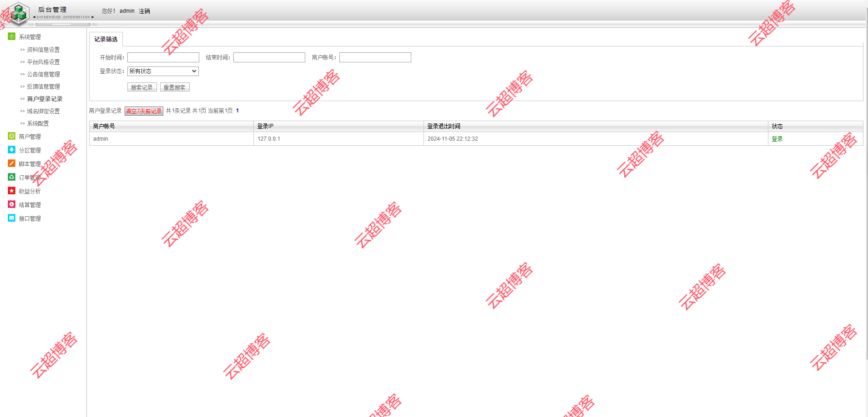Click the 重置搜索 button
The height and width of the screenshot is (417, 868).
[175, 87]
